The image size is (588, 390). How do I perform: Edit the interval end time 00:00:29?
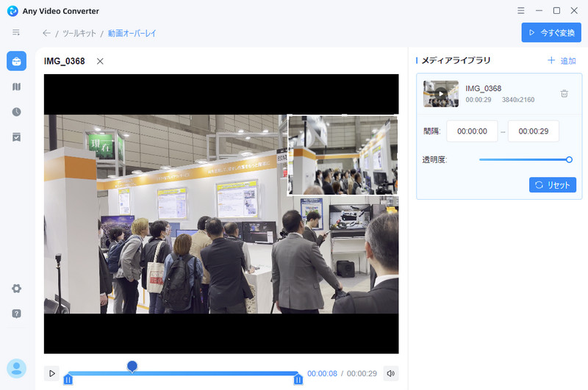point(534,131)
